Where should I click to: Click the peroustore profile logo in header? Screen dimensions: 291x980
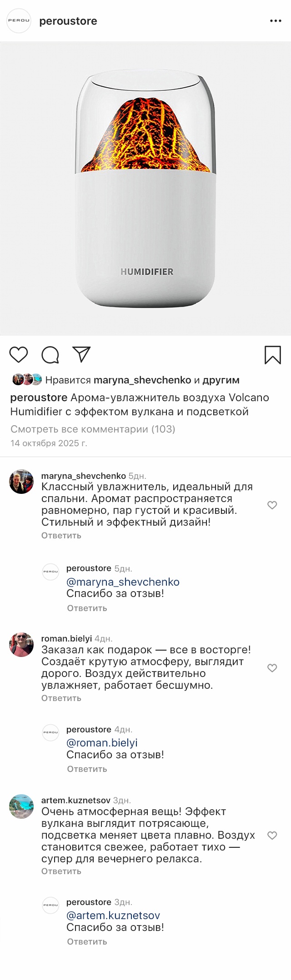pos(19,21)
